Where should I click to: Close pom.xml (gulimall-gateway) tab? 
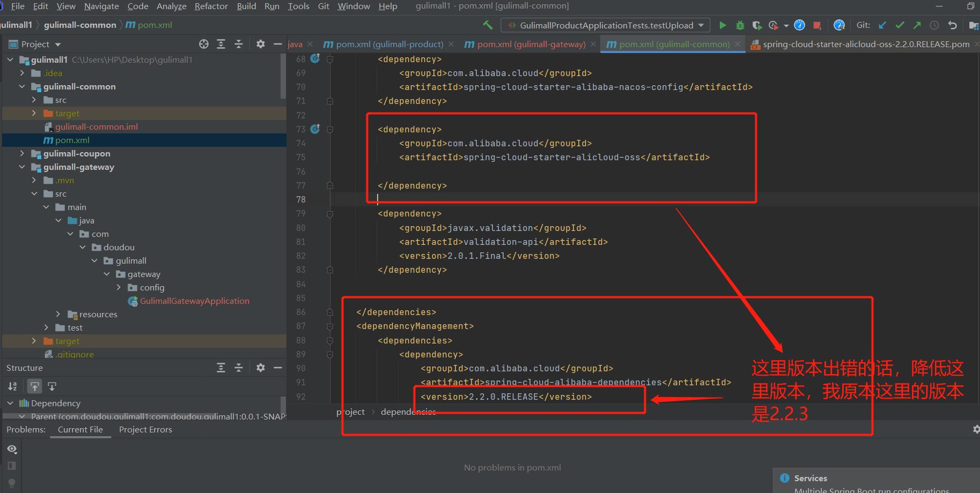pos(593,44)
